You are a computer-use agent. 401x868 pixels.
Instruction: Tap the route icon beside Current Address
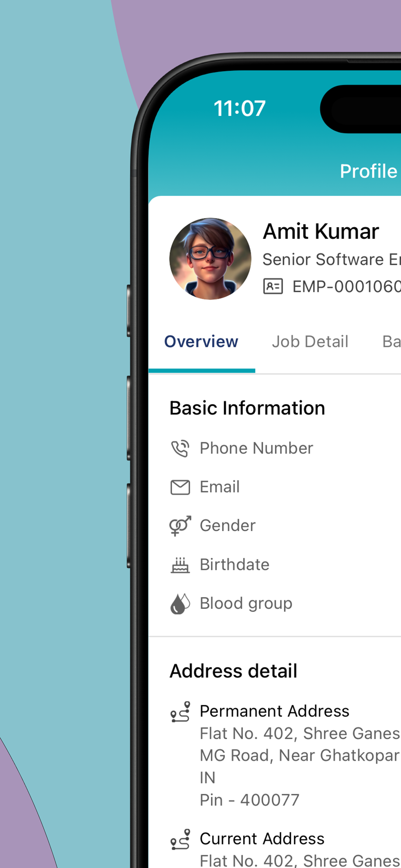180,839
